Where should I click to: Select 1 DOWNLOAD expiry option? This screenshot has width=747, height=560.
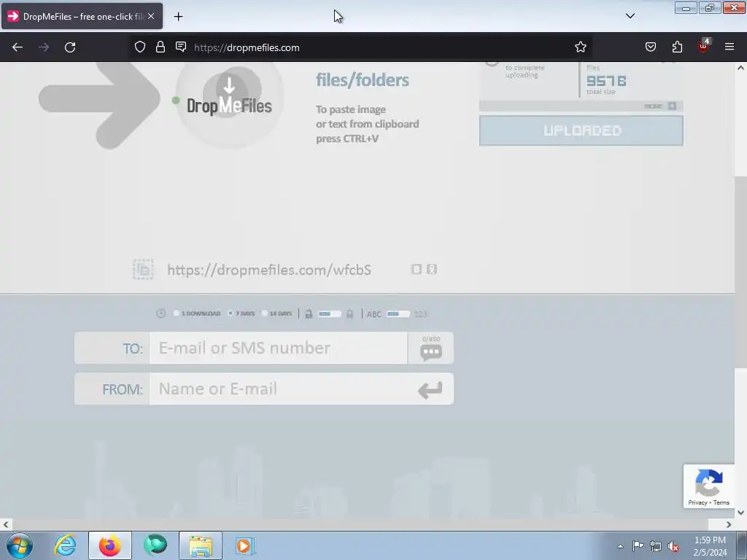click(197, 314)
